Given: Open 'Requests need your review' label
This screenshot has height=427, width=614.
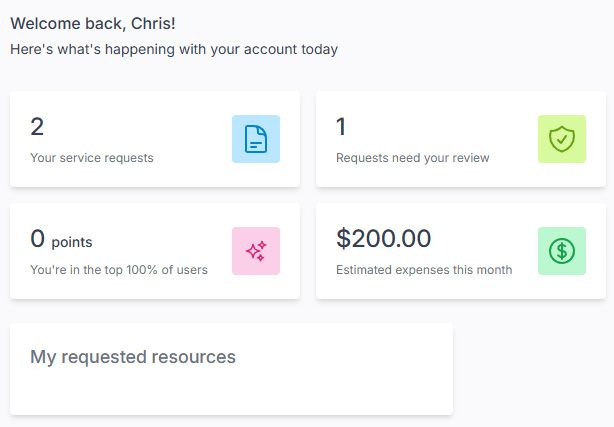Looking at the screenshot, I should tap(413, 158).
